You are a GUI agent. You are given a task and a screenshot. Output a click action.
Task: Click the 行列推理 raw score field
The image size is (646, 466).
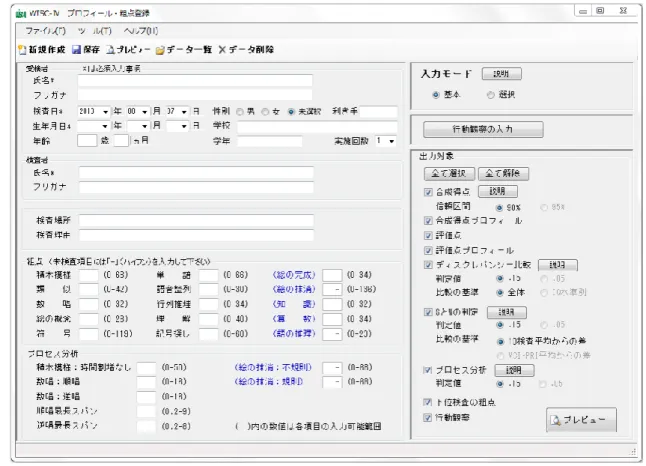208,304
